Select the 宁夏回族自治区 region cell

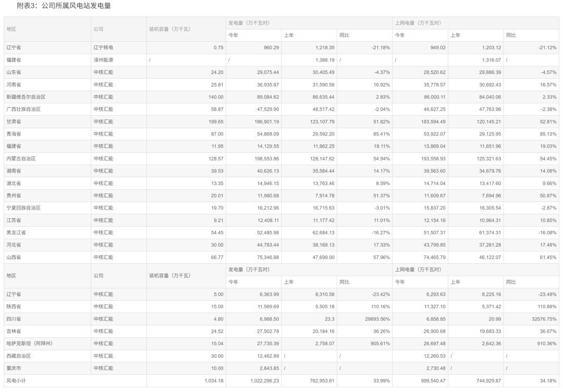[23, 207]
